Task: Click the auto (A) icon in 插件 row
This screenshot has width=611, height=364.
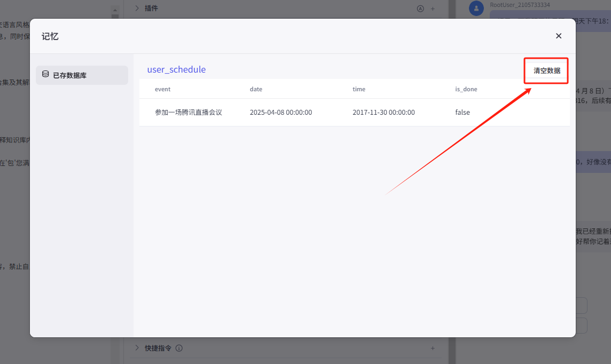Action: click(x=420, y=9)
